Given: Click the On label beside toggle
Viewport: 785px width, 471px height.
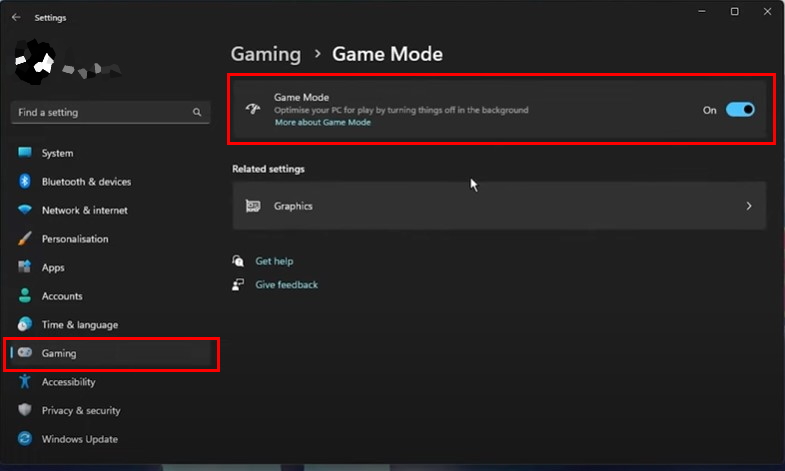Looking at the screenshot, I should click(x=709, y=110).
